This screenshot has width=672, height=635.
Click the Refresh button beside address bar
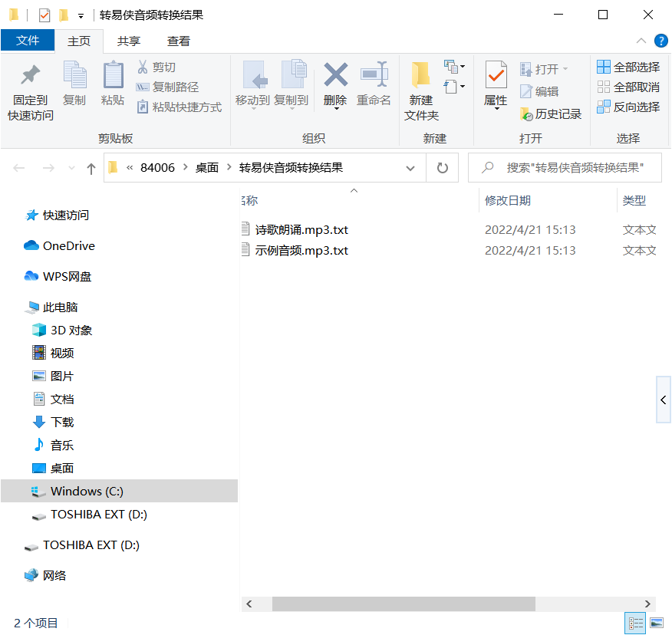pyautogui.click(x=443, y=167)
